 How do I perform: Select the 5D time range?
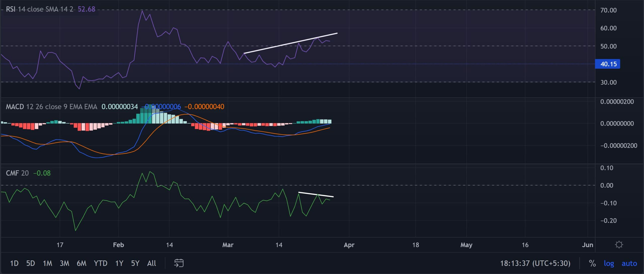pos(30,263)
